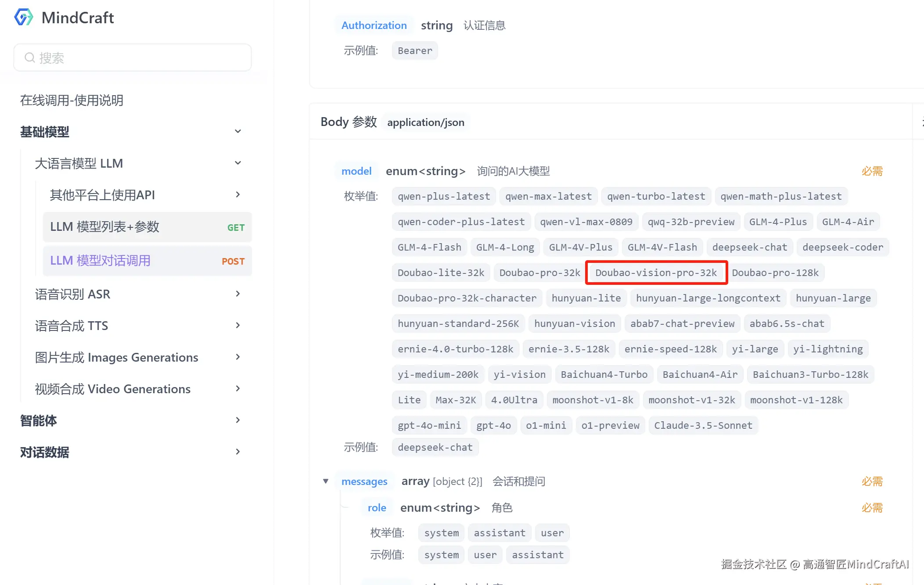Select qwen-vl-max-0809 enum value
The height and width of the screenshot is (585, 924).
586,222
